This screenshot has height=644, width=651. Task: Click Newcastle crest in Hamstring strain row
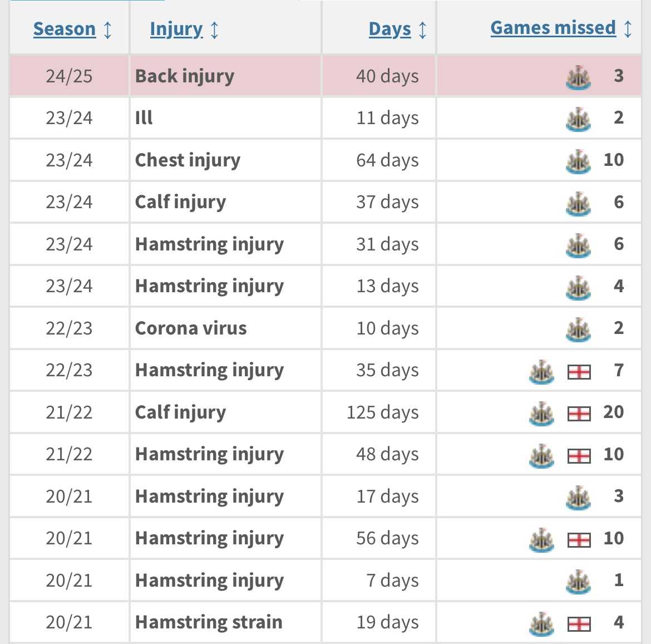pos(541,623)
